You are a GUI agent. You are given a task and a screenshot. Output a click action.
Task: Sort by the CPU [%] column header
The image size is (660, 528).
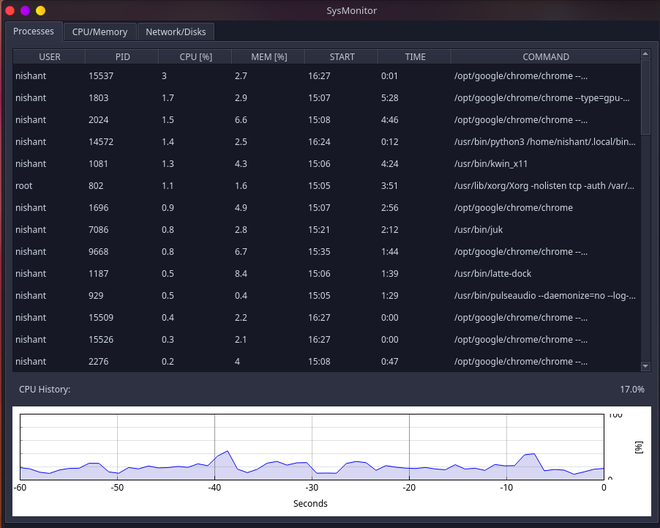[x=195, y=57]
